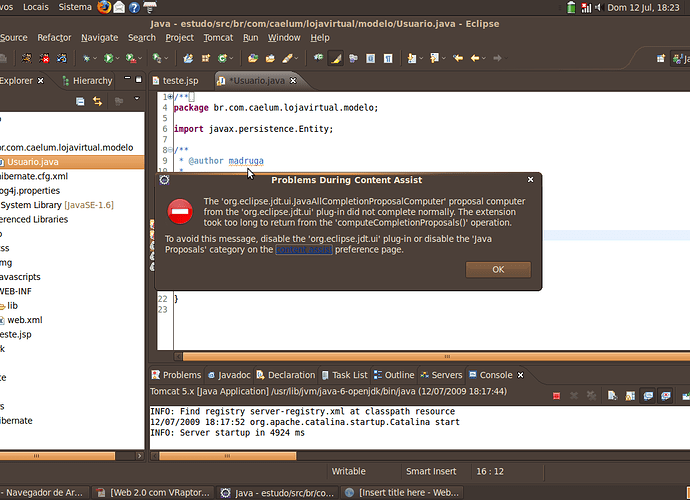The width and height of the screenshot is (690, 500).
Task: Expand folded comment at editor line 1
Action: (x=170, y=96)
